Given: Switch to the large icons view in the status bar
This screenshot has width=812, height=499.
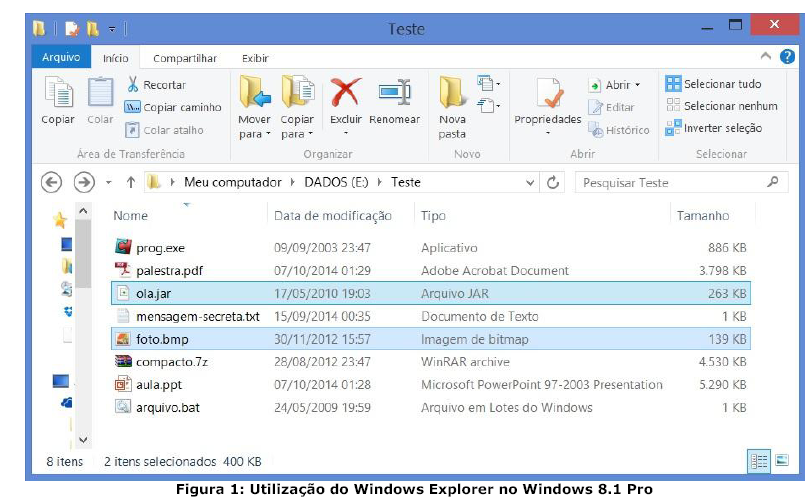Looking at the screenshot, I should 784,461.
